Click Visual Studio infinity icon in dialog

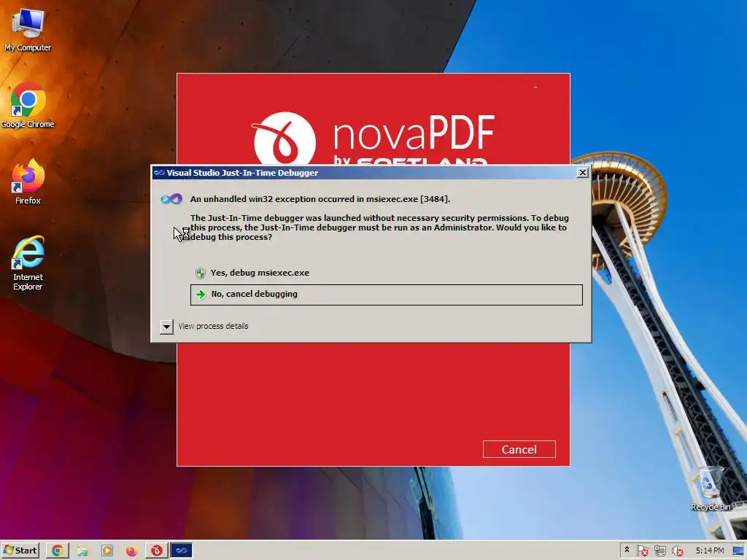pos(171,199)
